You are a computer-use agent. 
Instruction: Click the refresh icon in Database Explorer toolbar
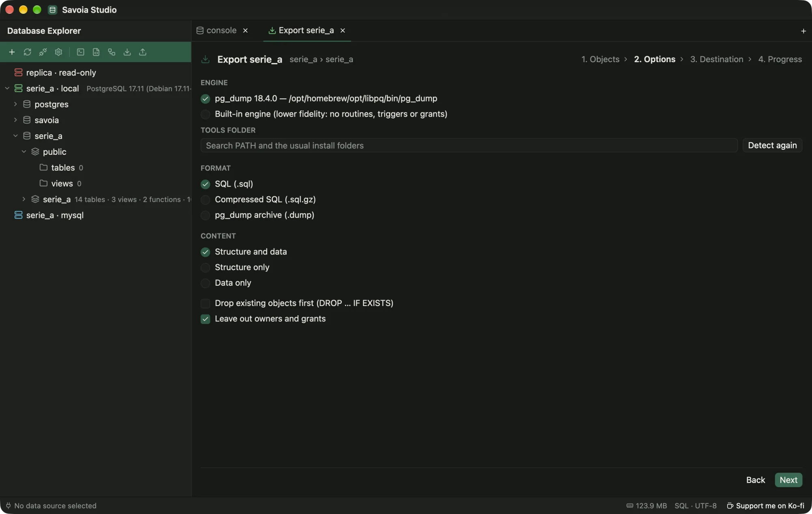pos(27,52)
